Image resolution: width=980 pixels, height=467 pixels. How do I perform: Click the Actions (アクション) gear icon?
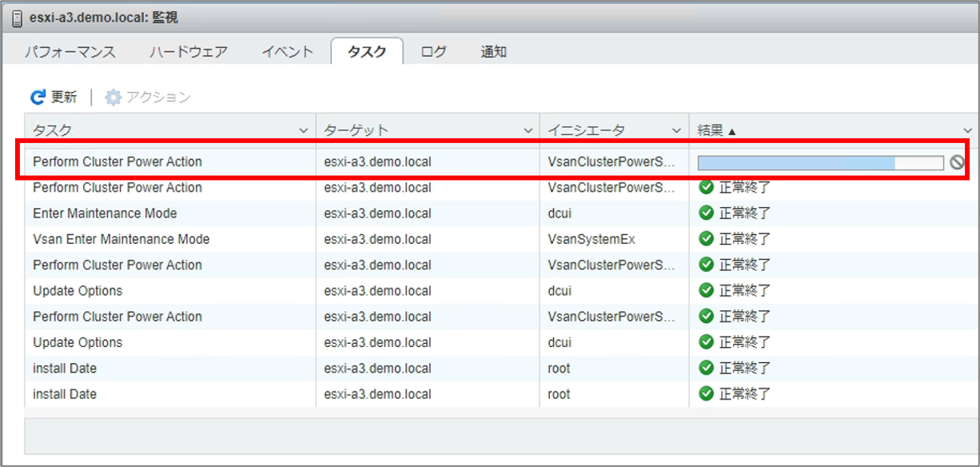114,98
